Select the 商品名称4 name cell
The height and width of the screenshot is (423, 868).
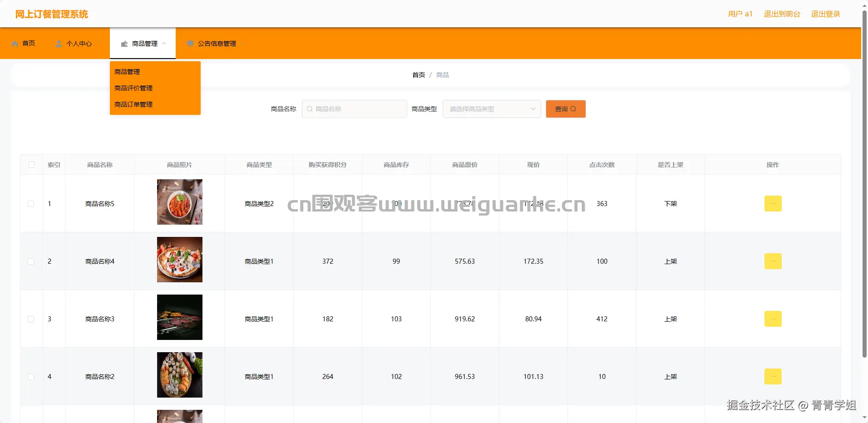click(100, 261)
